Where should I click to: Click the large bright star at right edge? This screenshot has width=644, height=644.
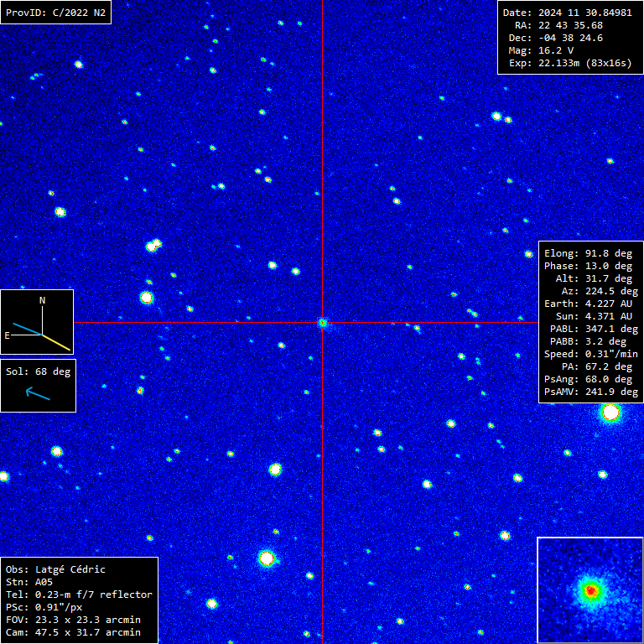point(610,413)
